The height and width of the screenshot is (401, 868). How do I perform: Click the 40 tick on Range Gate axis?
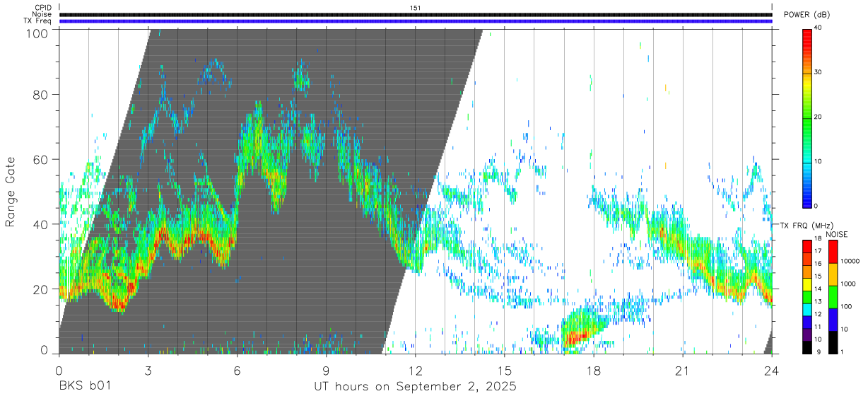(x=41, y=224)
